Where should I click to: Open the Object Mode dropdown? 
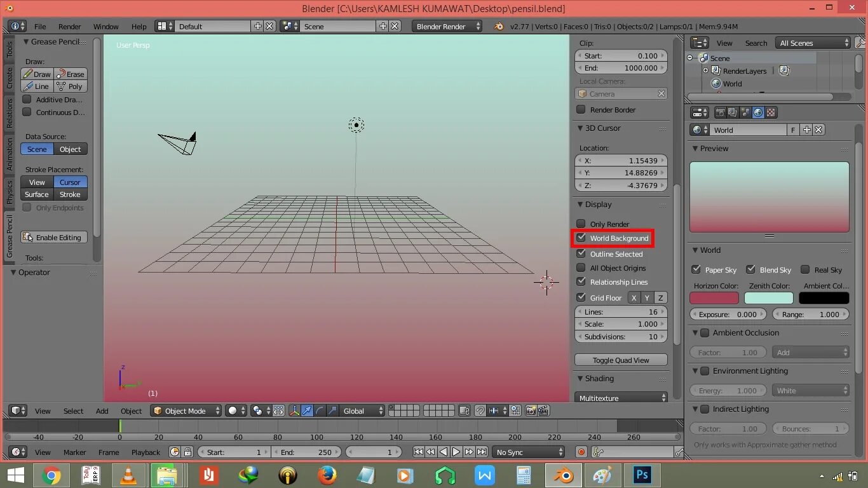[x=186, y=410]
